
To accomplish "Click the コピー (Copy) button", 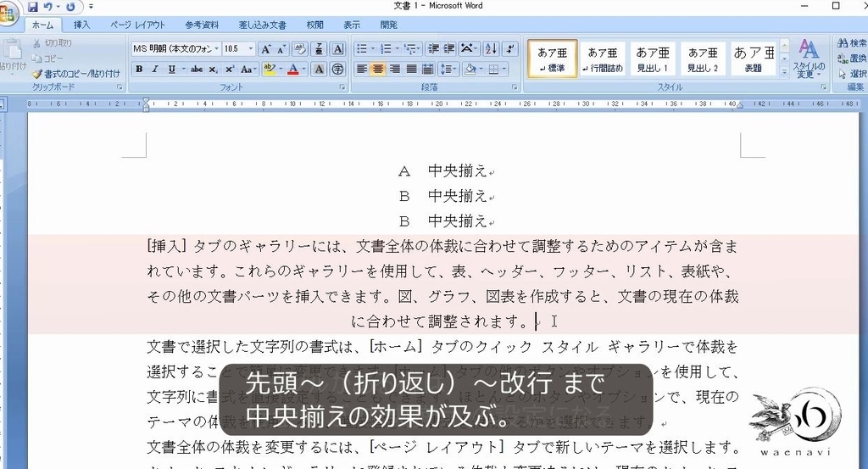I will click(48, 59).
